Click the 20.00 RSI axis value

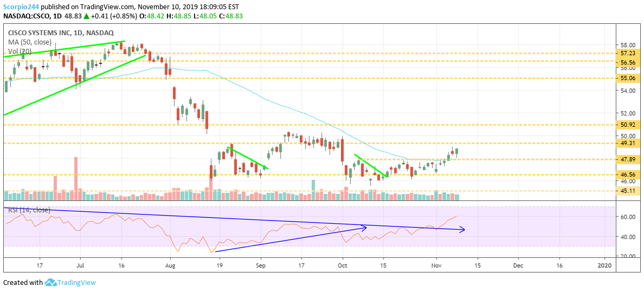click(x=627, y=256)
